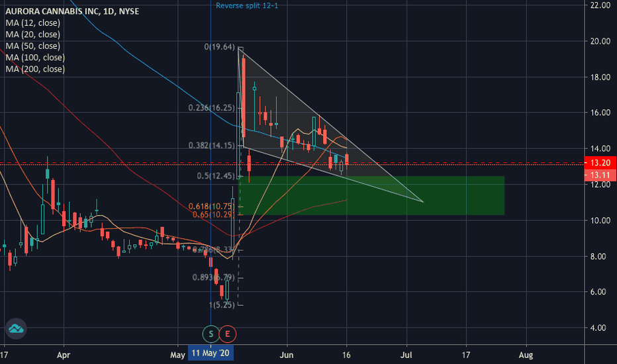
Task: Select the MA (12, close) indicator label
Action: [32, 23]
